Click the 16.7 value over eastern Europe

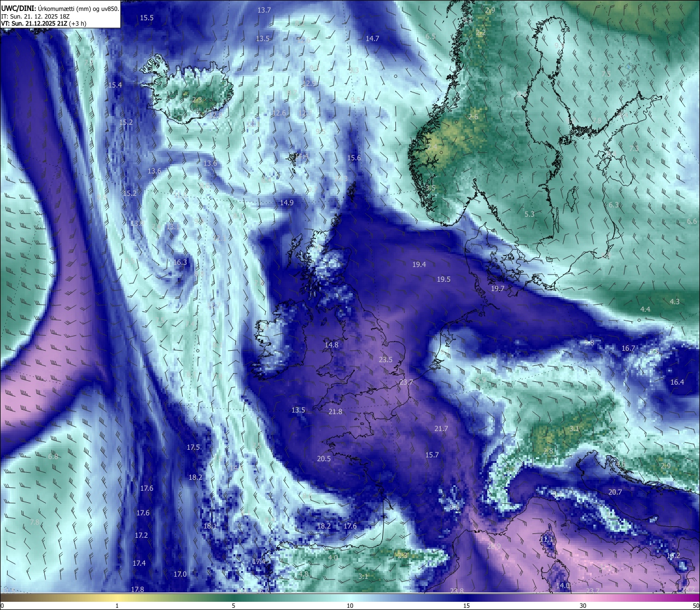click(x=628, y=348)
